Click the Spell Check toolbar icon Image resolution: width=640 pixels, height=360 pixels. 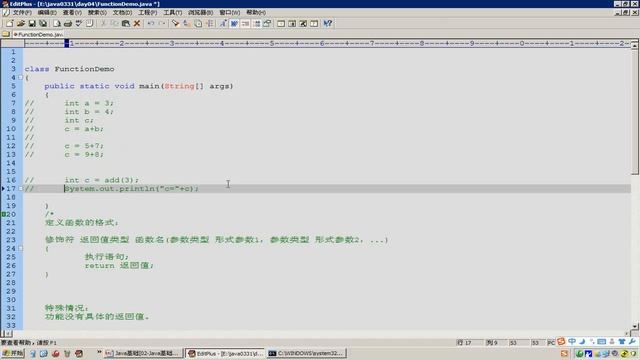[79, 24]
